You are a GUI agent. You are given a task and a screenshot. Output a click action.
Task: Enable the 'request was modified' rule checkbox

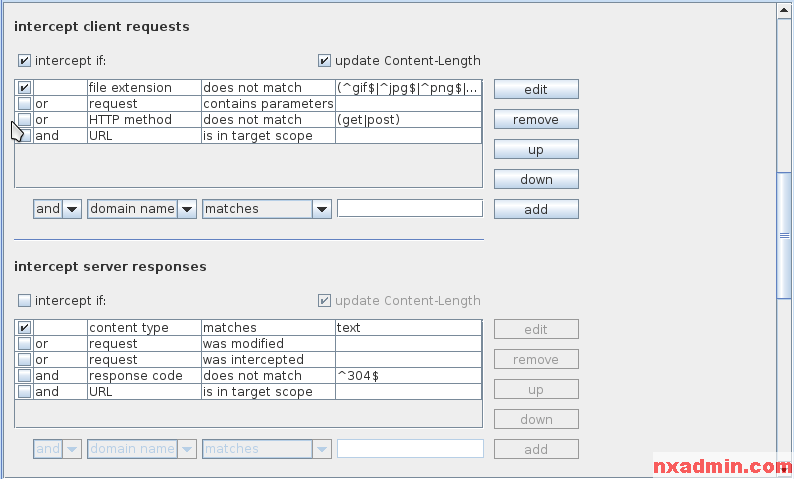[x=25, y=344]
